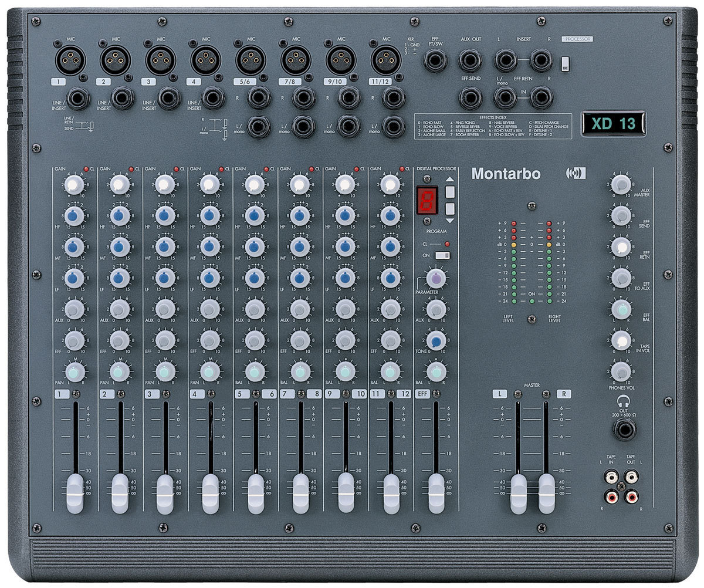Adjust the channel 11/12 GAIN knob
Viewport: 704px width, 588px height.
coord(390,185)
